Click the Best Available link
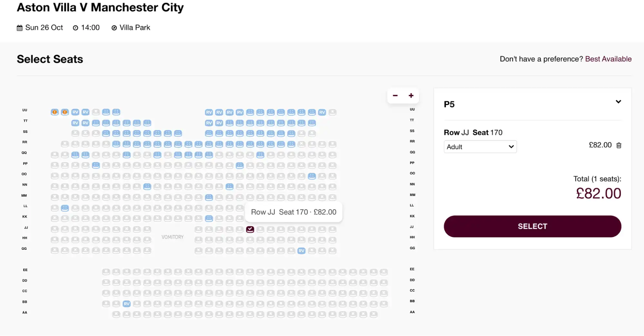Screen dimensions: 644x336 coord(608,59)
